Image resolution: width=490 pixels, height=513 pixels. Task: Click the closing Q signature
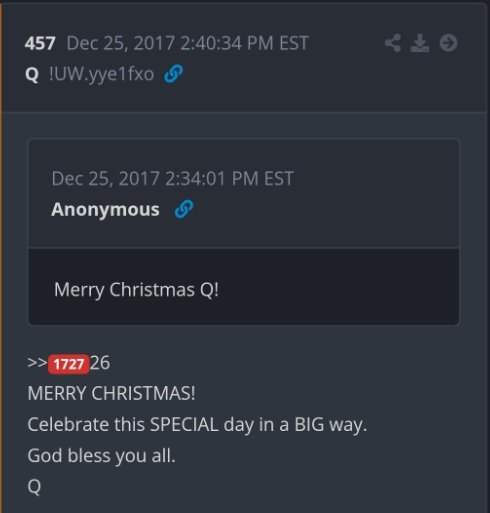pos(34,487)
